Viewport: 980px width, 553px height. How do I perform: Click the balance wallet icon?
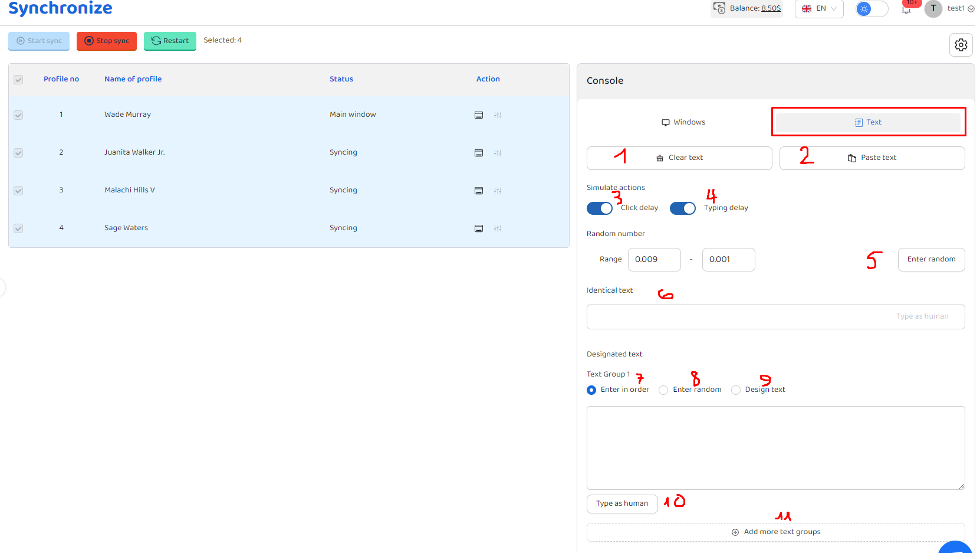click(719, 8)
